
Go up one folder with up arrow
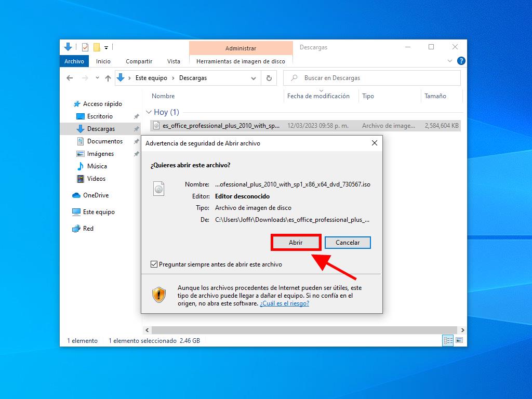pyautogui.click(x=108, y=78)
